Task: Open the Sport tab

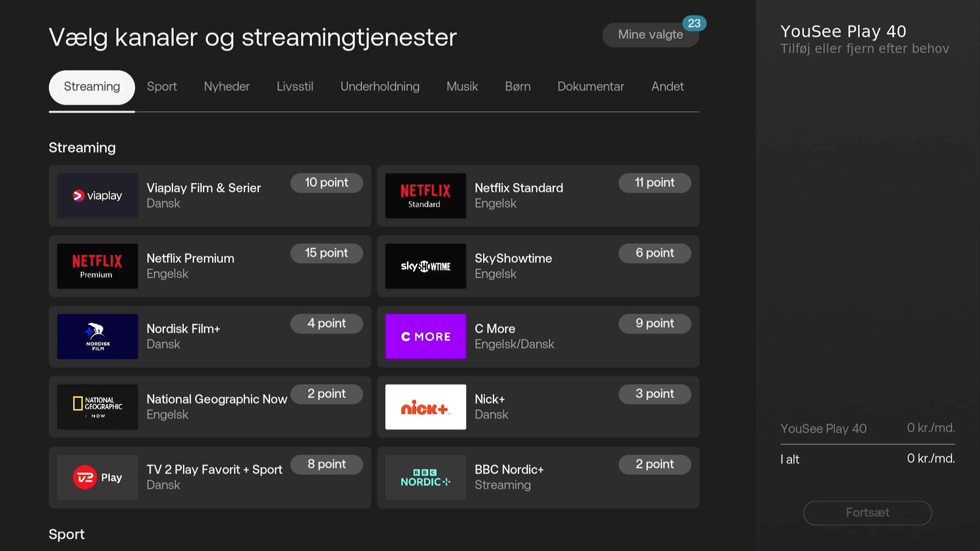Action: (x=162, y=87)
